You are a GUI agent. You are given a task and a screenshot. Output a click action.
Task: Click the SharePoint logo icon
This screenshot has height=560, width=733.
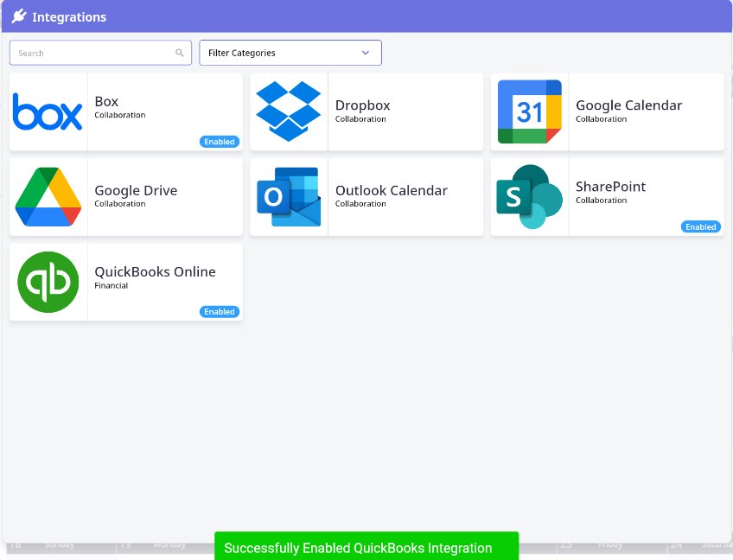point(529,197)
